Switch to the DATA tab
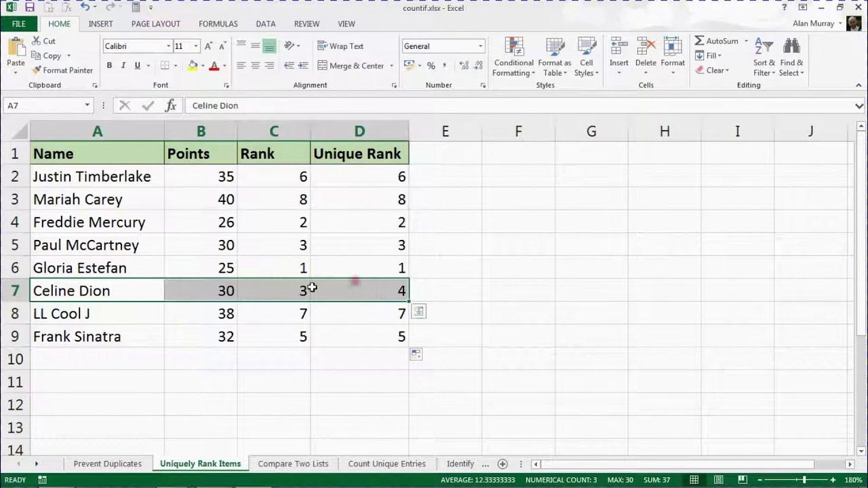The height and width of the screenshot is (488, 868). click(266, 24)
